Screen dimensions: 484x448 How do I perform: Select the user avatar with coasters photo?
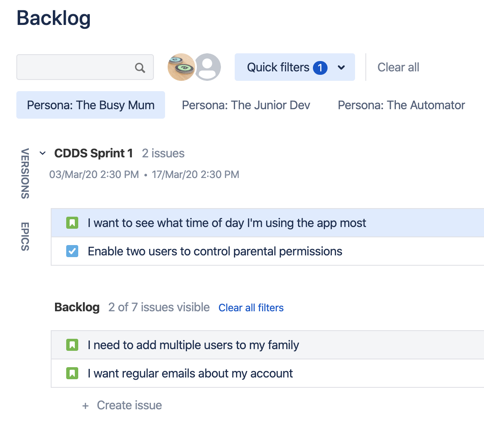pyautogui.click(x=181, y=67)
